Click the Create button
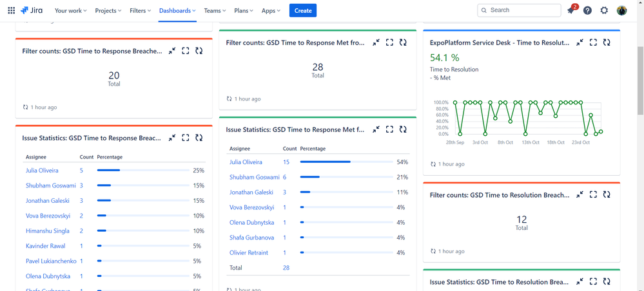This screenshot has width=644, height=291. 303,11
